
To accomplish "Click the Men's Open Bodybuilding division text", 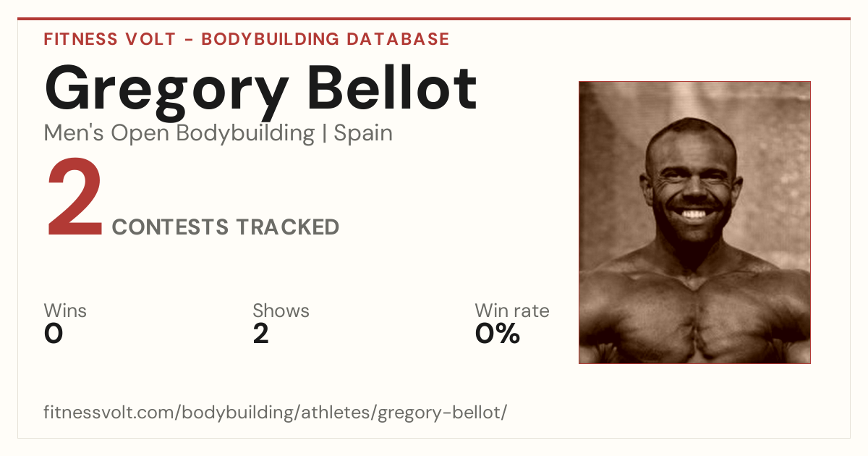I will [x=179, y=134].
